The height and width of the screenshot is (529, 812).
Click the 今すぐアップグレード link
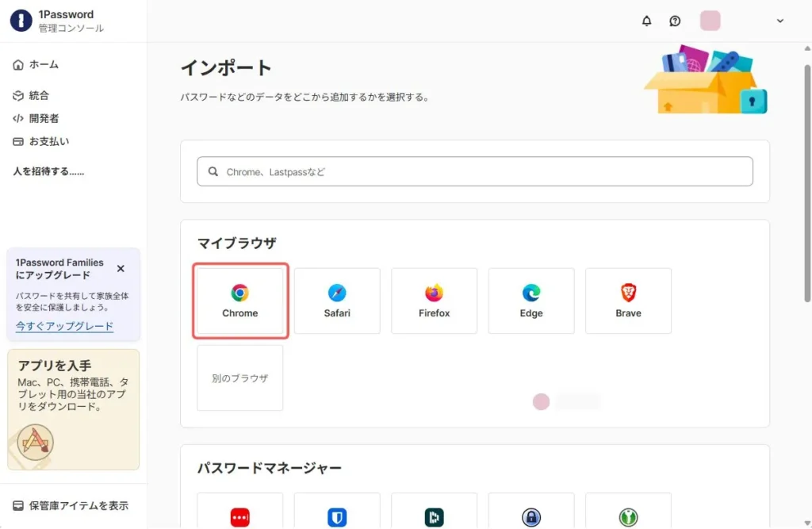point(63,325)
